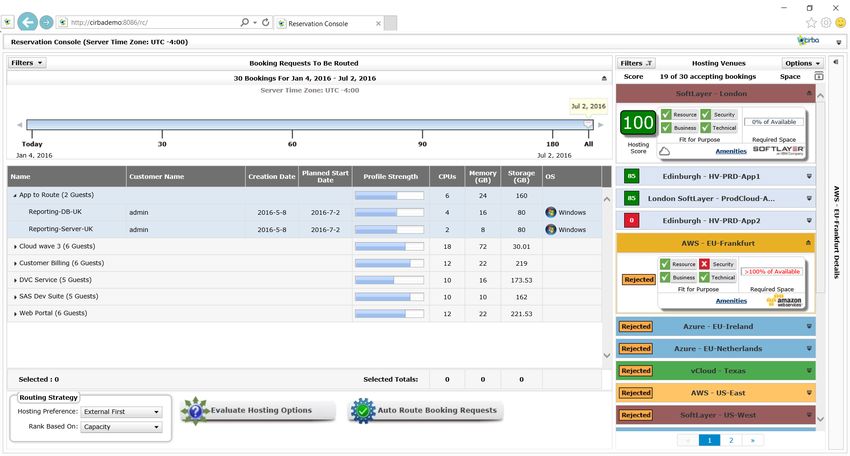Sort by Customer Name column header

[185, 177]
